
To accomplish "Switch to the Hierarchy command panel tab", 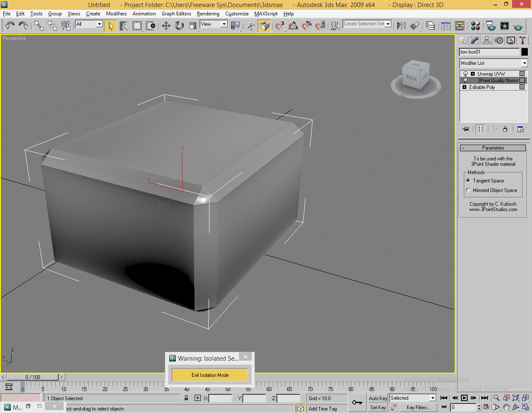I will (x=487, y=40).
